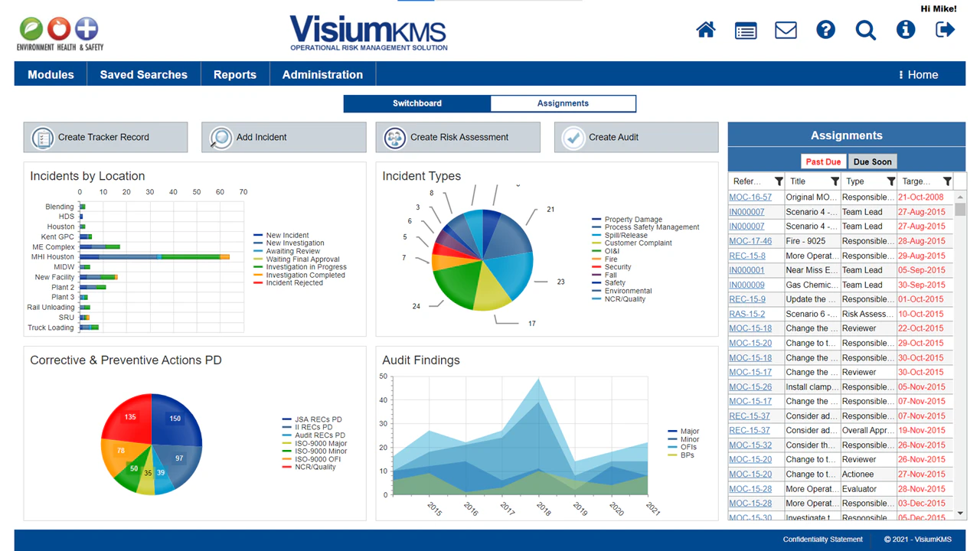Log out using the exit arrow icon
Image resolution: width=980 pixels, height=551 pixels.
point(945,30)
